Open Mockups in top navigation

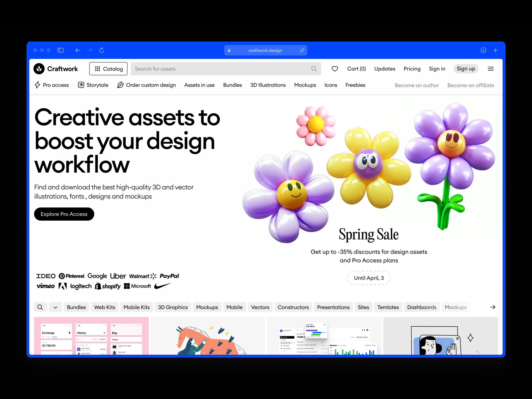305,85
